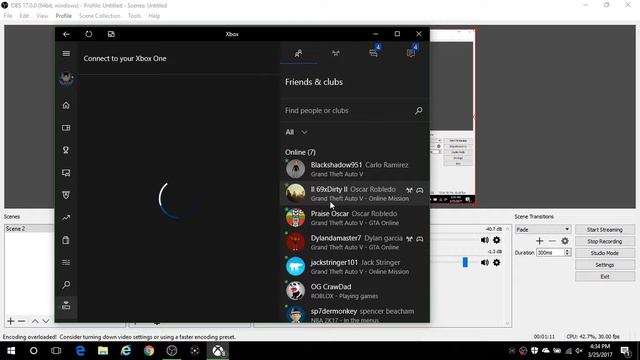Click Blackshadow951 avatar thumbnail
Viewport: 640px width, 360px height.
pyautogui.click(x=295, y=169)
